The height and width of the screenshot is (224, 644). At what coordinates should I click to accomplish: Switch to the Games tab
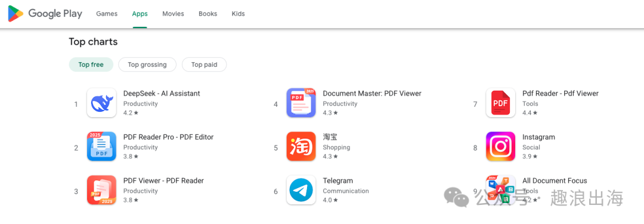tap(107, 14)
